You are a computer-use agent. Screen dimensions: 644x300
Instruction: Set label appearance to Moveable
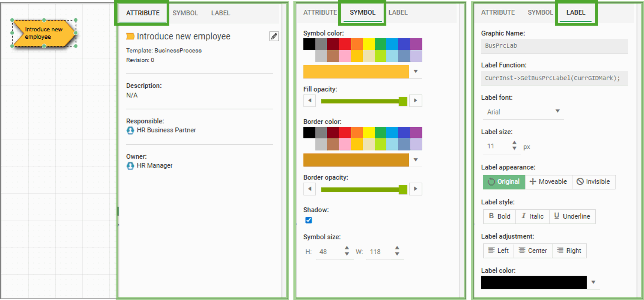pos(548,182)
